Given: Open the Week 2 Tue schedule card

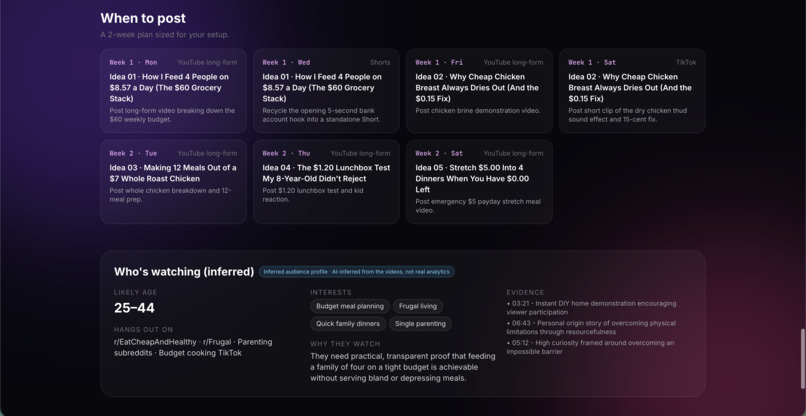Looking at the screenshot, I should point(173,182).
